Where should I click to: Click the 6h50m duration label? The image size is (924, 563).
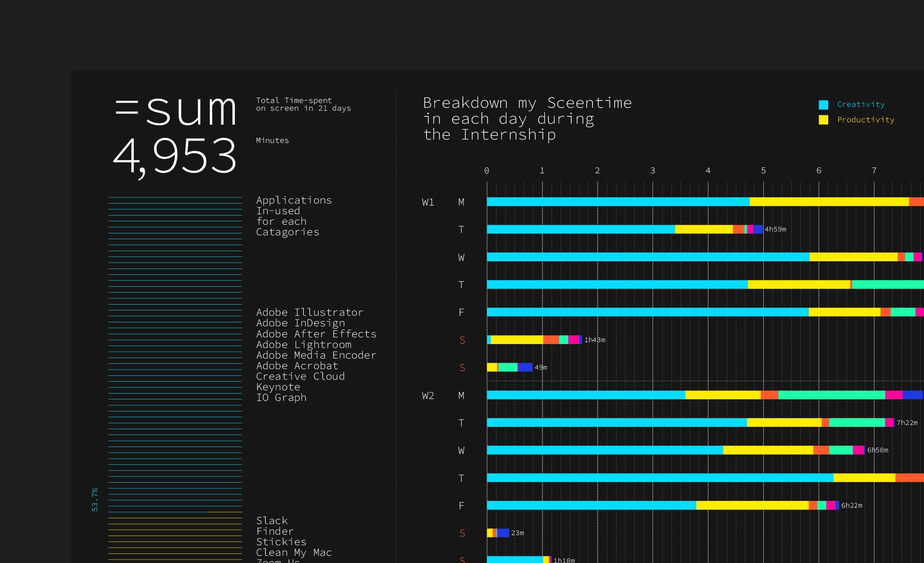coord(877,450)
